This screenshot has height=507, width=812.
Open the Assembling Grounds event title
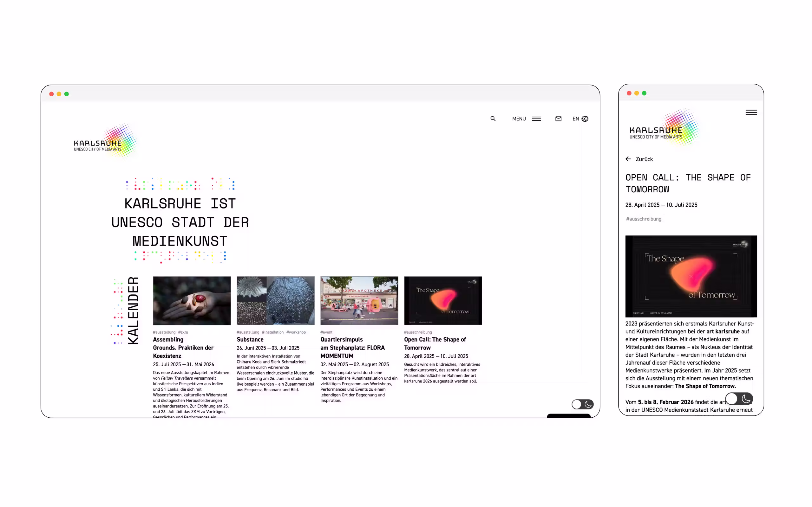(x=183, y=347)
